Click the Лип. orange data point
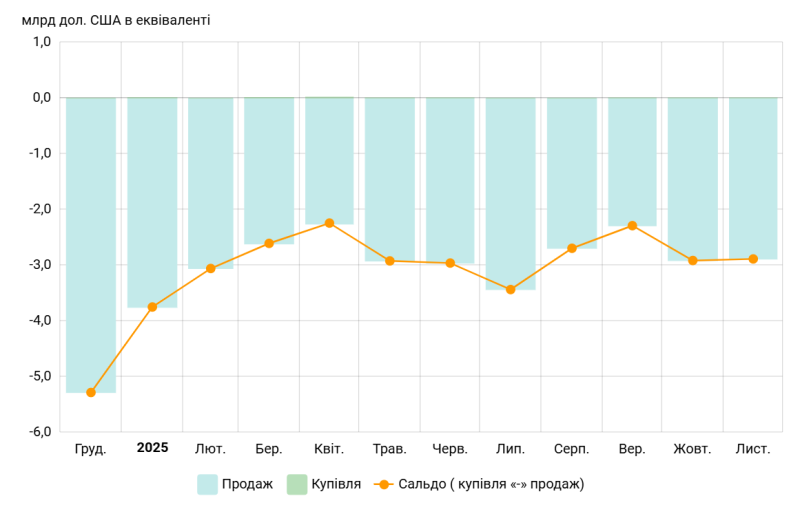 tap(510, 289)
